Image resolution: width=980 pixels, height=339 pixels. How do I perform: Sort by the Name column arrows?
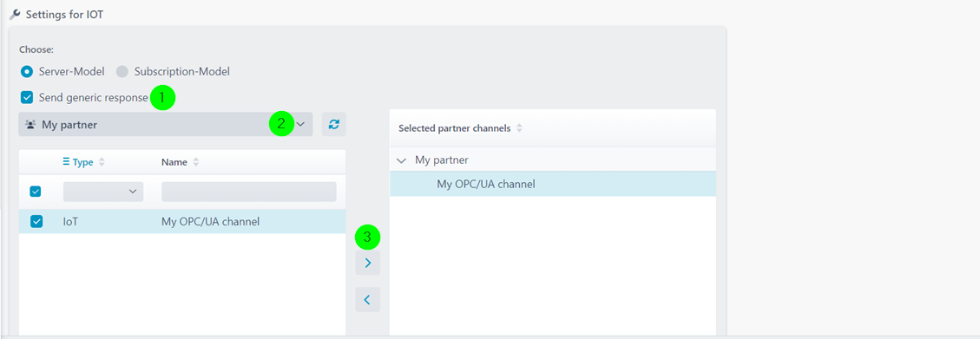(x=195, y=162)
